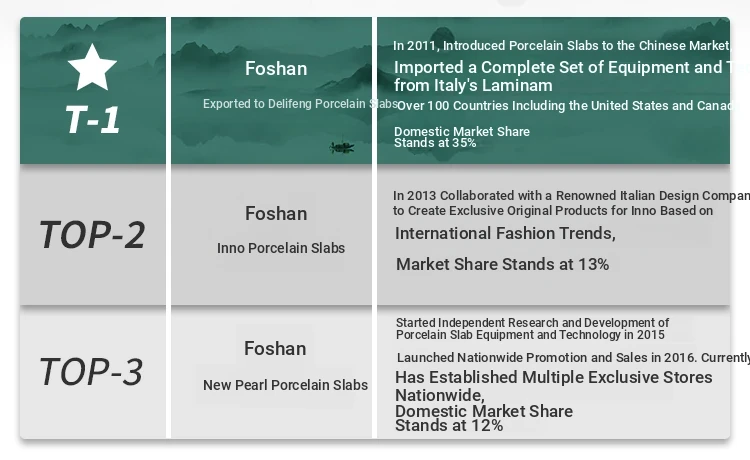Viewport: 750px width, 460px height.
Task: Select the 'Market Share Stands at 13%' text
Action: pos(502,265)
